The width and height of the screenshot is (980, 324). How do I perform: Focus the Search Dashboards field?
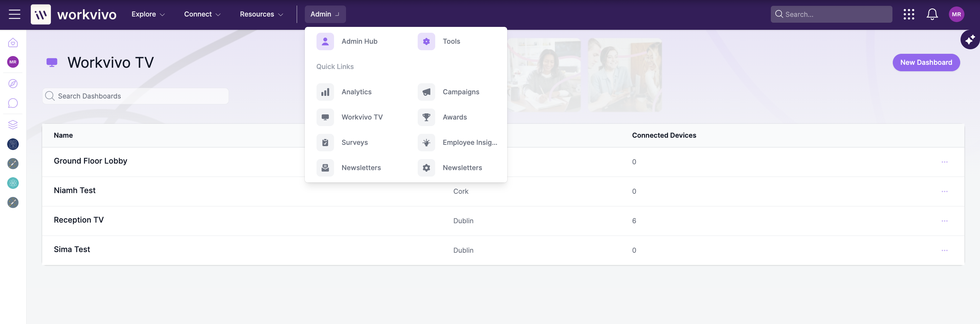tap(136, 96)
